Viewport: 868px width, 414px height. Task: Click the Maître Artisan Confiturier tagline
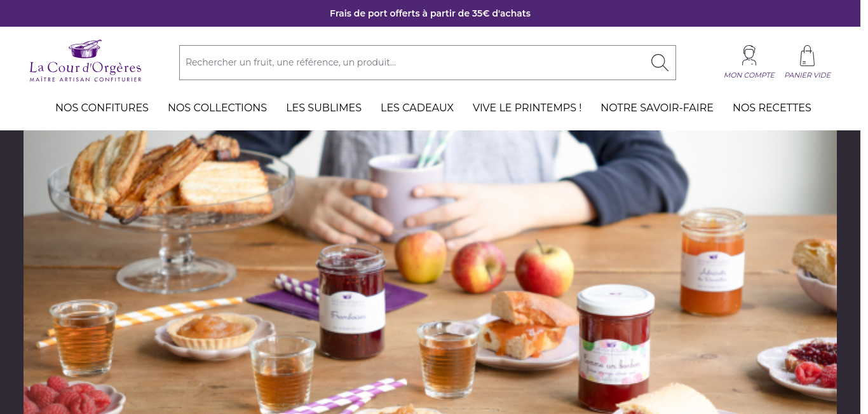click(x=85, y=79)
